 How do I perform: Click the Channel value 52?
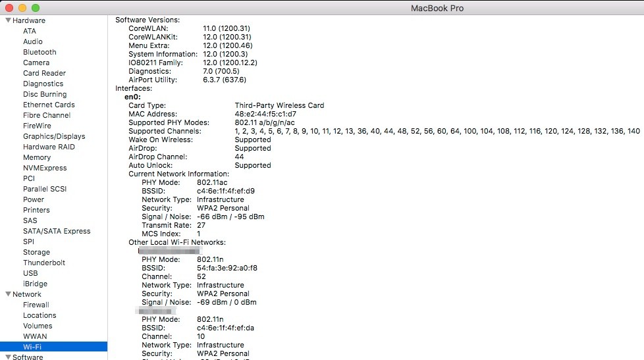201,276
